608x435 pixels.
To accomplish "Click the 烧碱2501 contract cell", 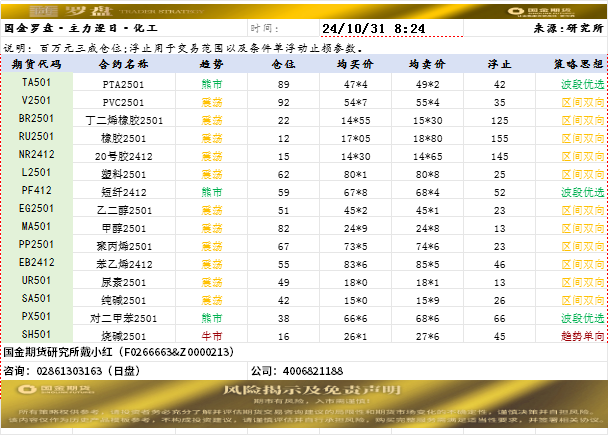I will tap(124, 336).
